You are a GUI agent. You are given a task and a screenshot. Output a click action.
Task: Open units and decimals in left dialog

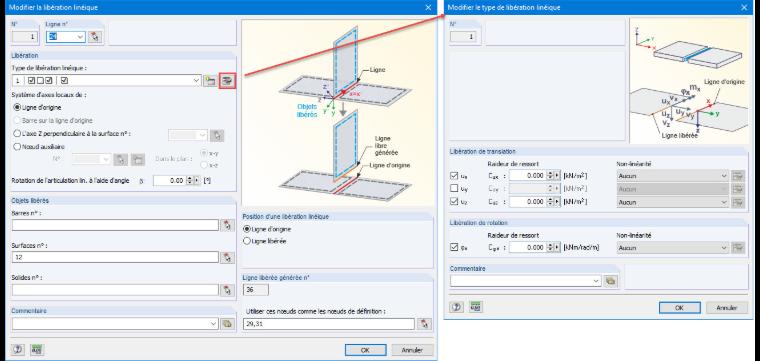37,349
